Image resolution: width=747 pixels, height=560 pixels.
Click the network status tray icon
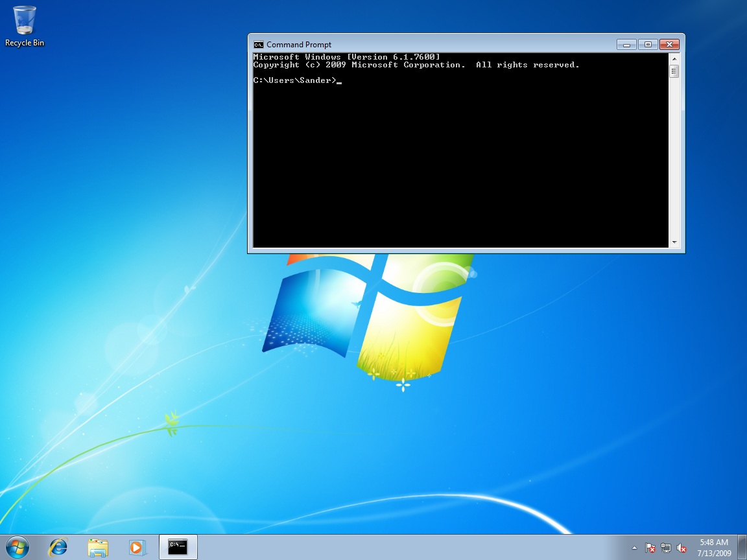[666, 548]
